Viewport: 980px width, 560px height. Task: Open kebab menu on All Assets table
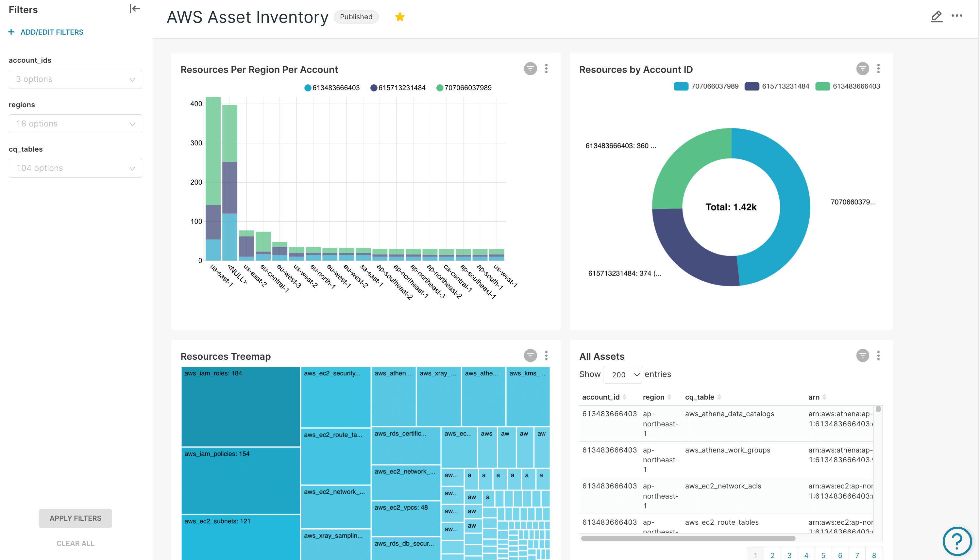pyautogui.click(x=878, y=355)
